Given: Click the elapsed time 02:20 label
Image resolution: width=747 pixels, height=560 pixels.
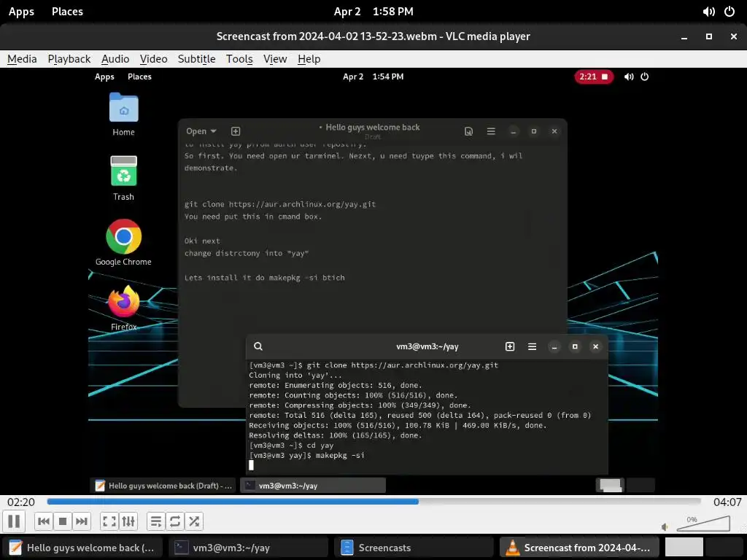Looking at the screenshot, I should (21, 502).
